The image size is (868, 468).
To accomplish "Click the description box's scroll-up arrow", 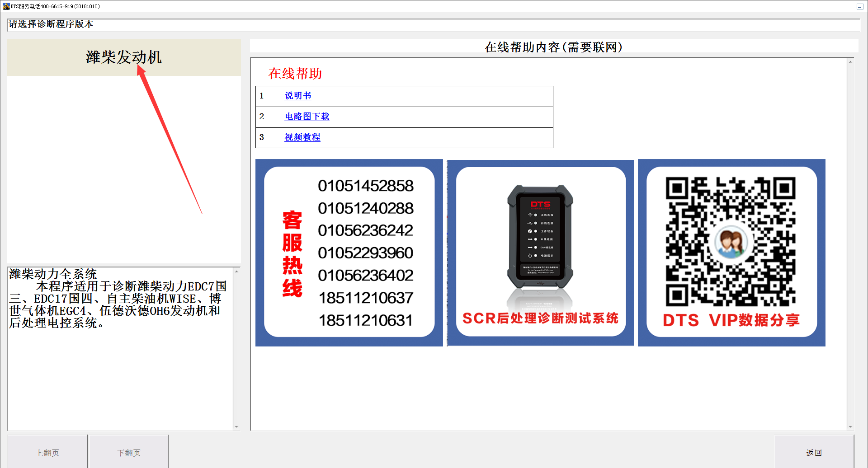I will click(x=236, y=271).
